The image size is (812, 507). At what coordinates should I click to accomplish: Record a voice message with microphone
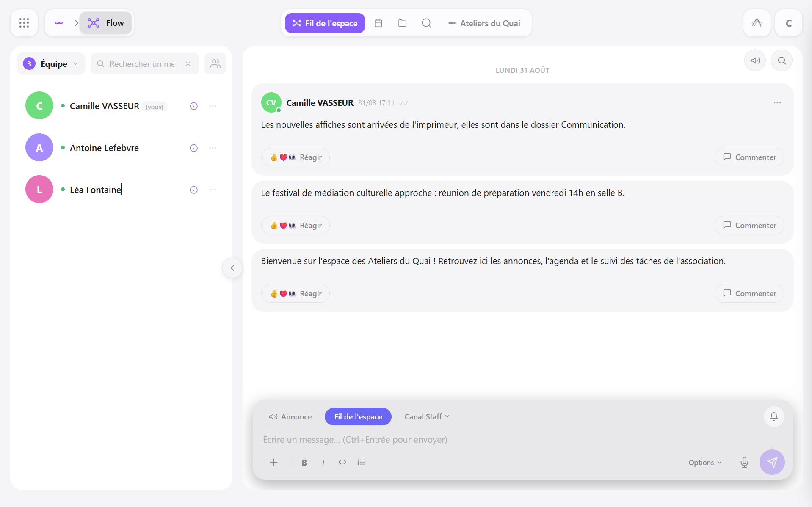[x=744, y=462]
